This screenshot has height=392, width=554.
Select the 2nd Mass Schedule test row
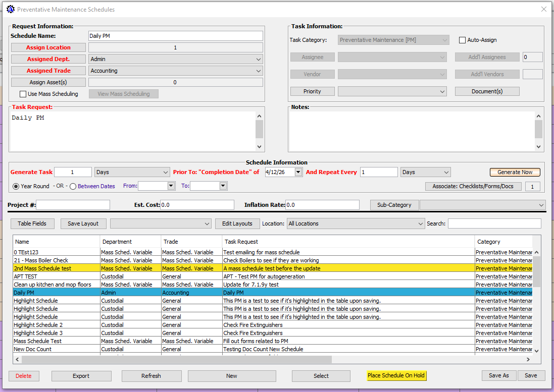tap(56, 268)
